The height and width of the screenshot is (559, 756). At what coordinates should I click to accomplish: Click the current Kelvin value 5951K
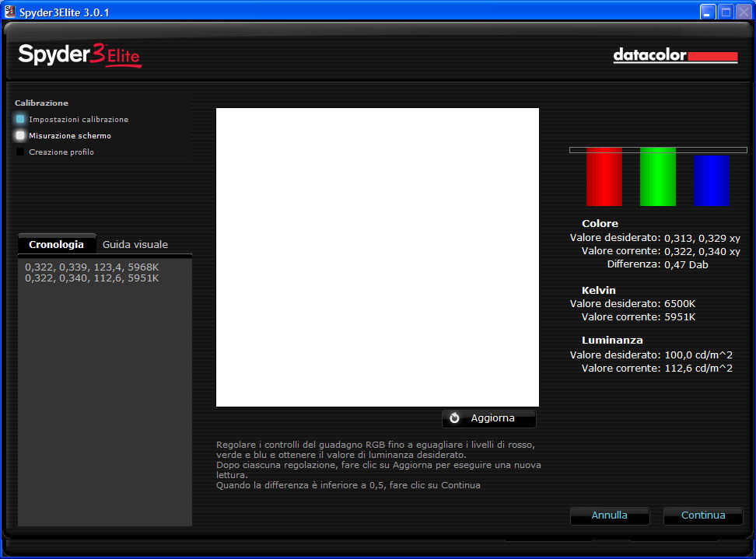coord(680,317)
